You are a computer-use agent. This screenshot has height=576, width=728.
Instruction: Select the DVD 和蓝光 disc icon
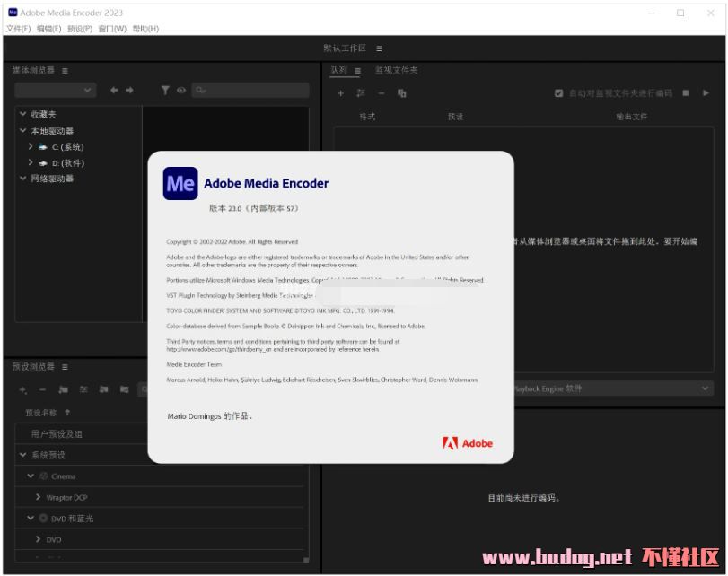43,518
